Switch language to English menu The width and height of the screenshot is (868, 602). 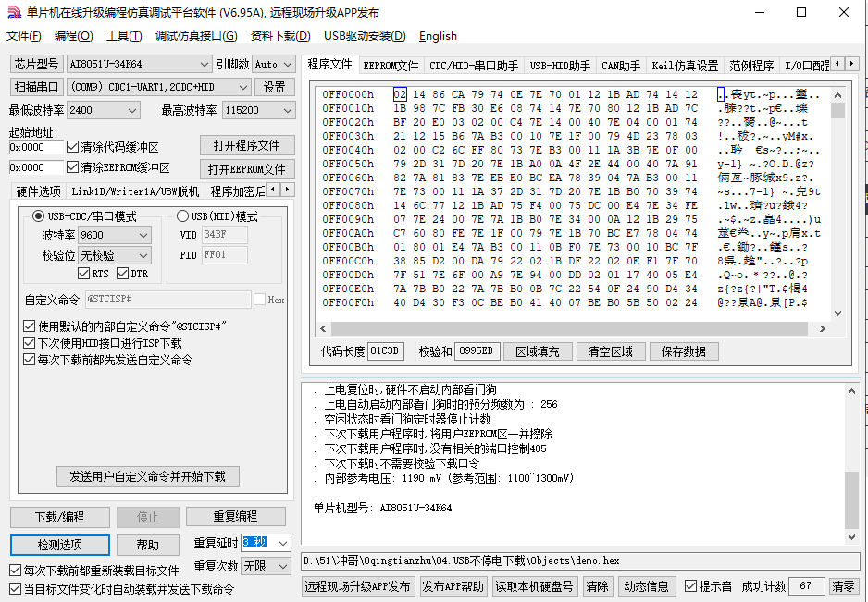[438, 36]
